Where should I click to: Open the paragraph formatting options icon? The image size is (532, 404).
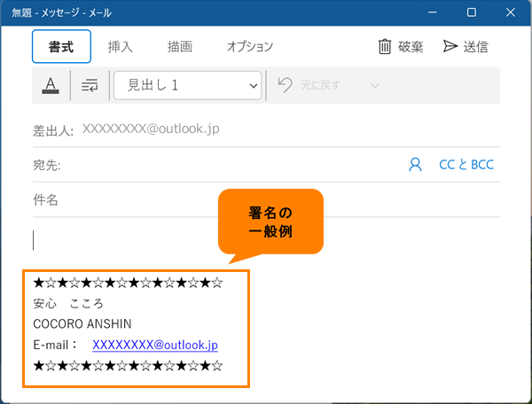tap(90, 86)
